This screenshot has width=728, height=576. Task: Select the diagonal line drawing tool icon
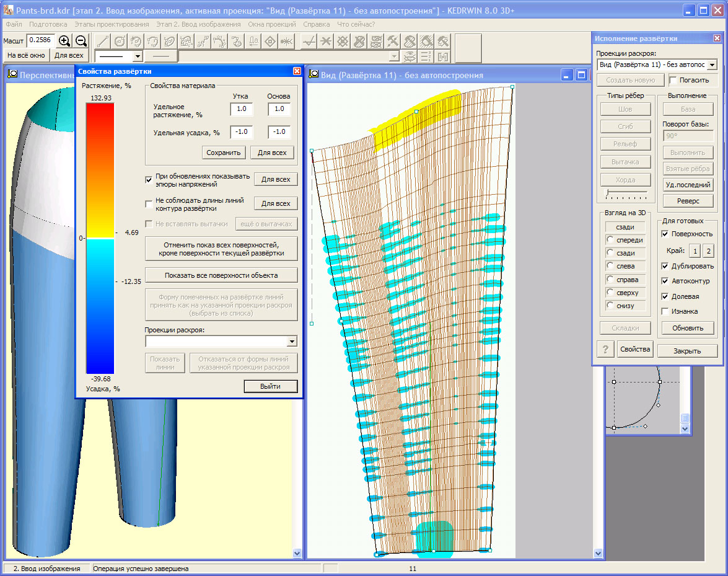tap(103, 42)
